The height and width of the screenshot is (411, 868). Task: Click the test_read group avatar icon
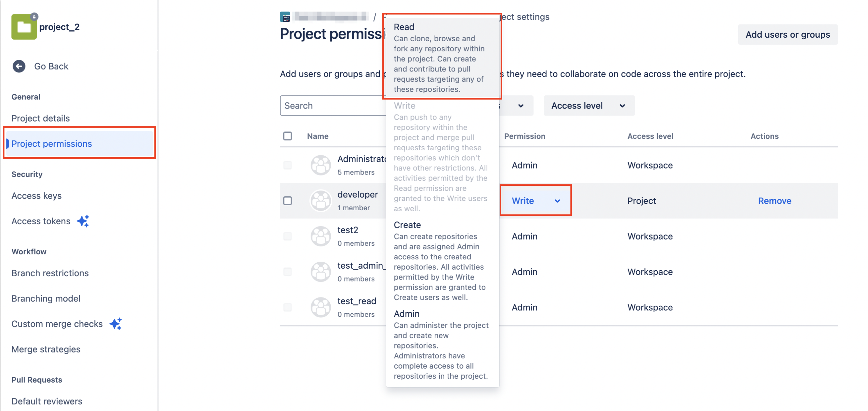(320, 307)
